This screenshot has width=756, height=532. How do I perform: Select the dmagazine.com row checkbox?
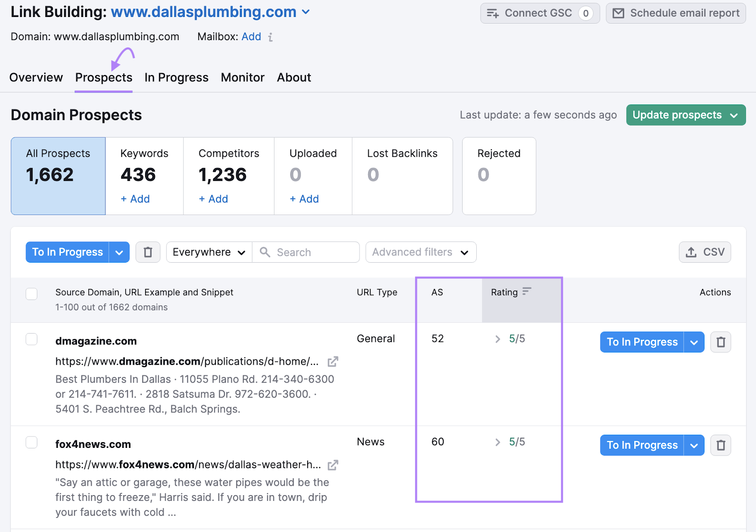[31, 339]
